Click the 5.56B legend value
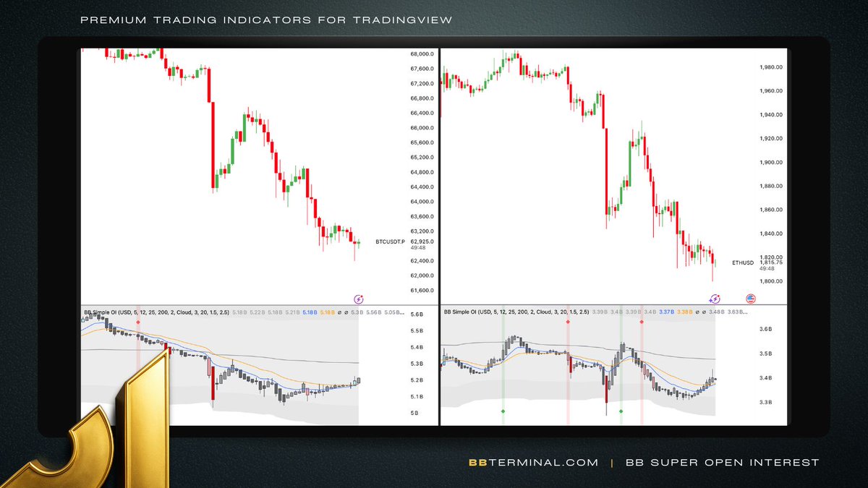The image size is (868, 488). pos(374,312)
